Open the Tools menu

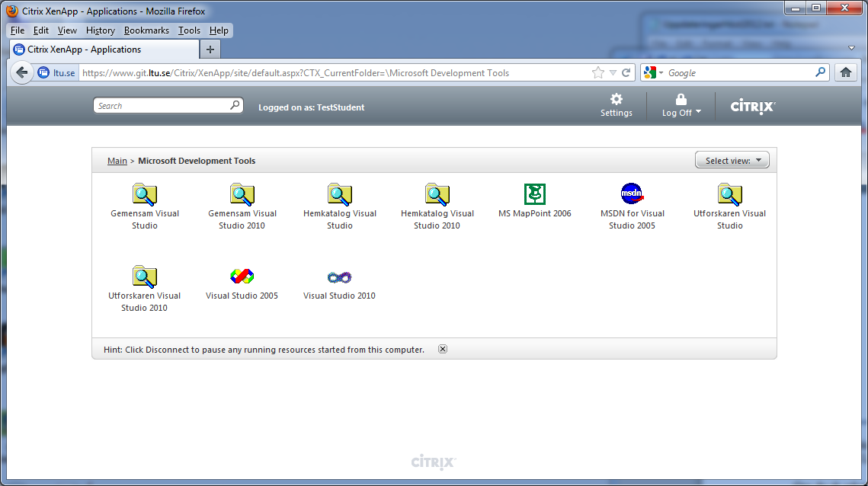(189, 30)
